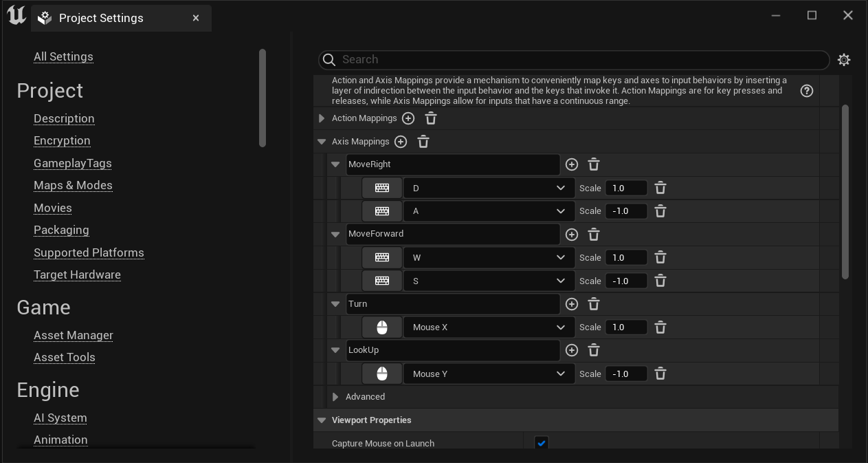Open settings gear next to search bar

[x=844, y=60]
